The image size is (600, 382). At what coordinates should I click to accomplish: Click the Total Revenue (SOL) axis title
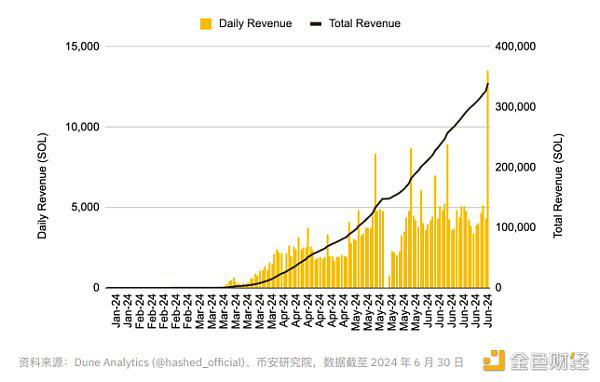pos(558,186)
